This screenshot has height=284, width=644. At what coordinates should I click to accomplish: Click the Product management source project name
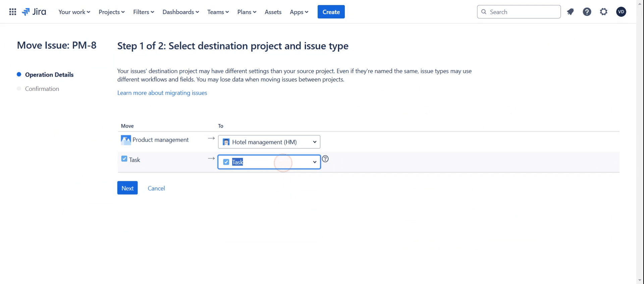point(160,140)
